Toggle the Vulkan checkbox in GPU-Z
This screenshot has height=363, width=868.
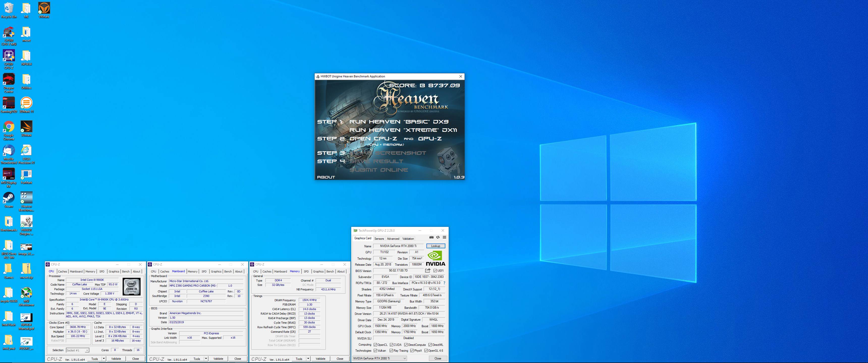[375, 351]
